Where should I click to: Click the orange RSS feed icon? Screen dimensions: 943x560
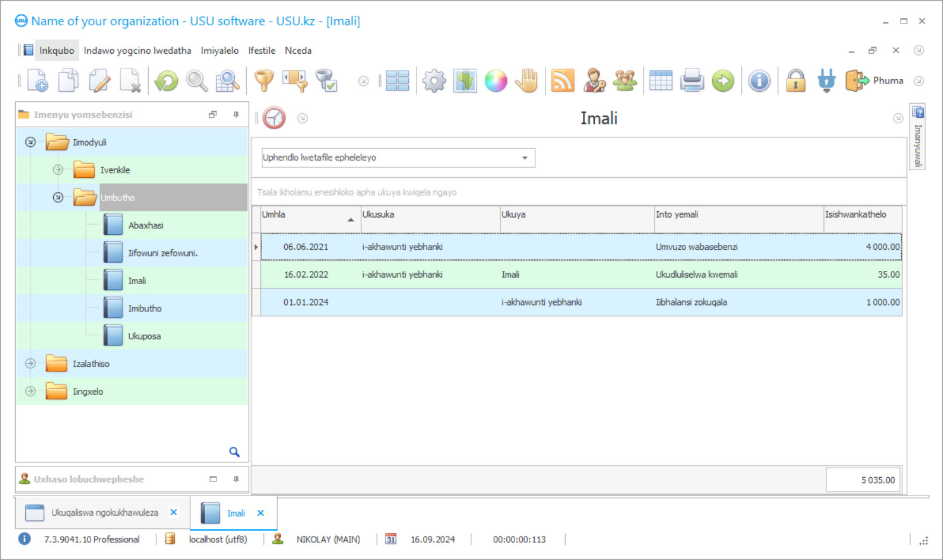tap(563, 81)
